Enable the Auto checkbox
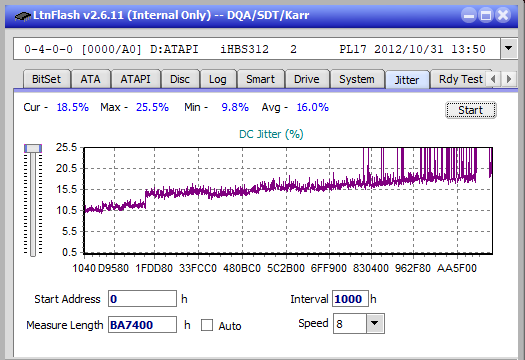Viewport: 525px width, 360px height. pos(207,325)
